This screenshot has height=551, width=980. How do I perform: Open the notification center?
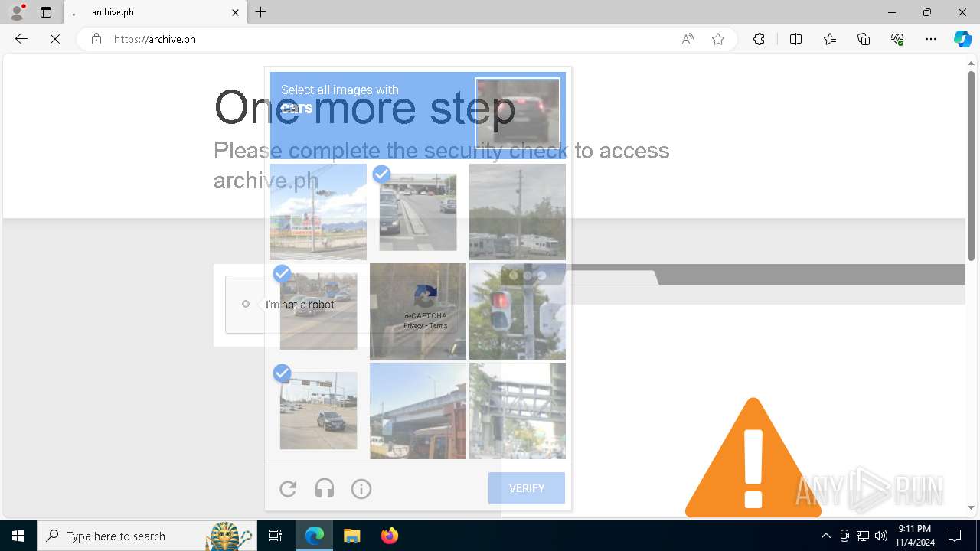(955, 536)
